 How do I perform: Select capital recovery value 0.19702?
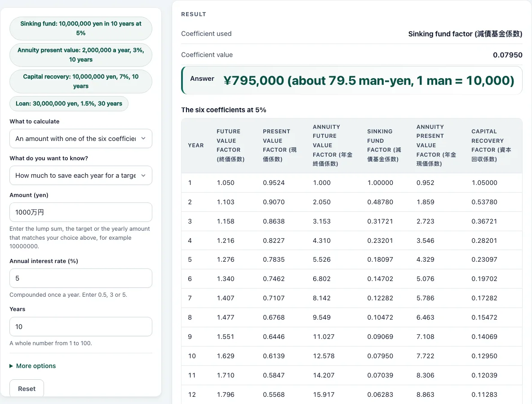click(484, 279)
